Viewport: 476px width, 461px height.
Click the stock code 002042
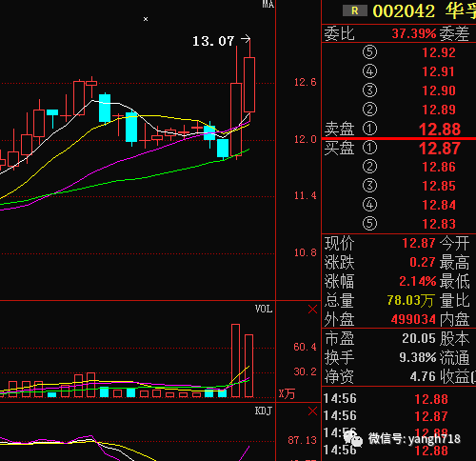404,11
